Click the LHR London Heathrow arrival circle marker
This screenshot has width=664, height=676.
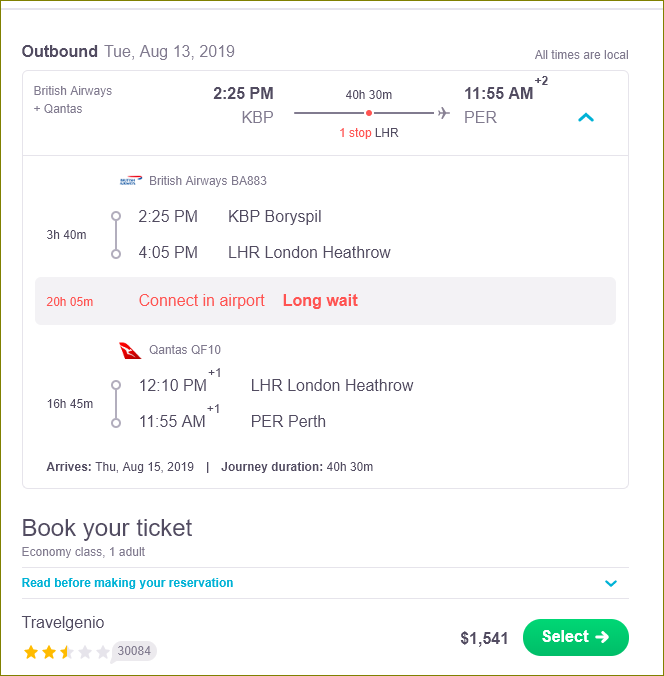(116, 254)
